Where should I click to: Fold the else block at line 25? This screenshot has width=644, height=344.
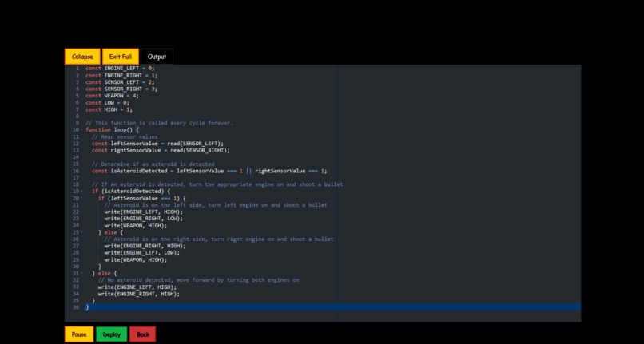pyautogui.click(x=81, y=232)
